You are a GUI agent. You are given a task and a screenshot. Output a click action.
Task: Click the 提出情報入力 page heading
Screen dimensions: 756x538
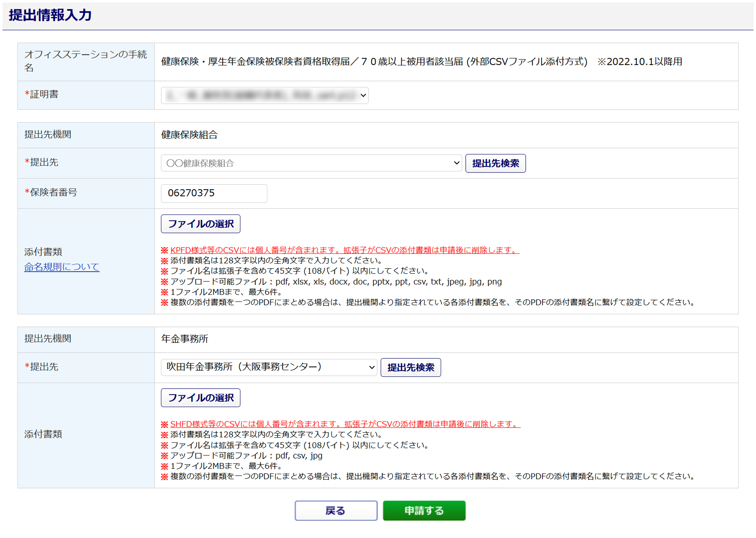(50, 15)
